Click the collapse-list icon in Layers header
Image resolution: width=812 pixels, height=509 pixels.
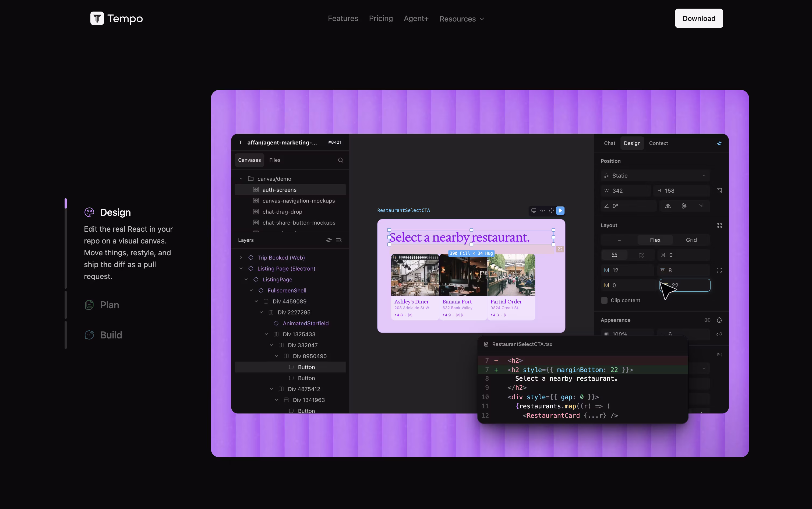(x=339, y=240)
